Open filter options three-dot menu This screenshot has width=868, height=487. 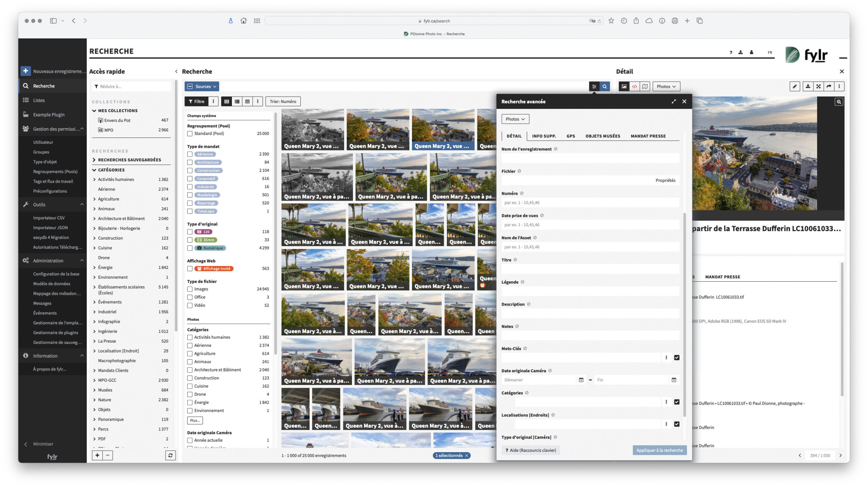point(213,101)
